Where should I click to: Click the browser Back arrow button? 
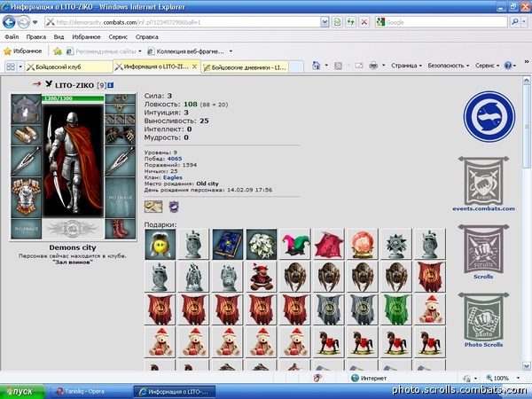tap(9, 22)
